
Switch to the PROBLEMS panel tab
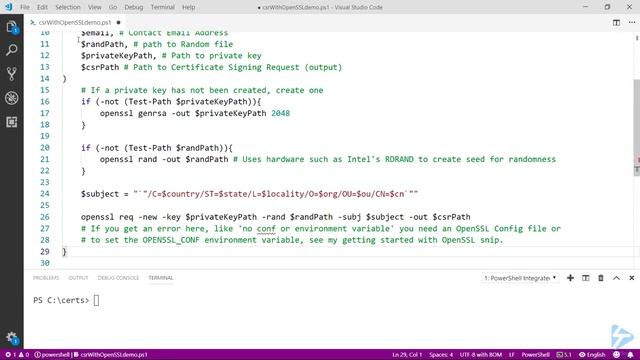(x=46, y=278)
